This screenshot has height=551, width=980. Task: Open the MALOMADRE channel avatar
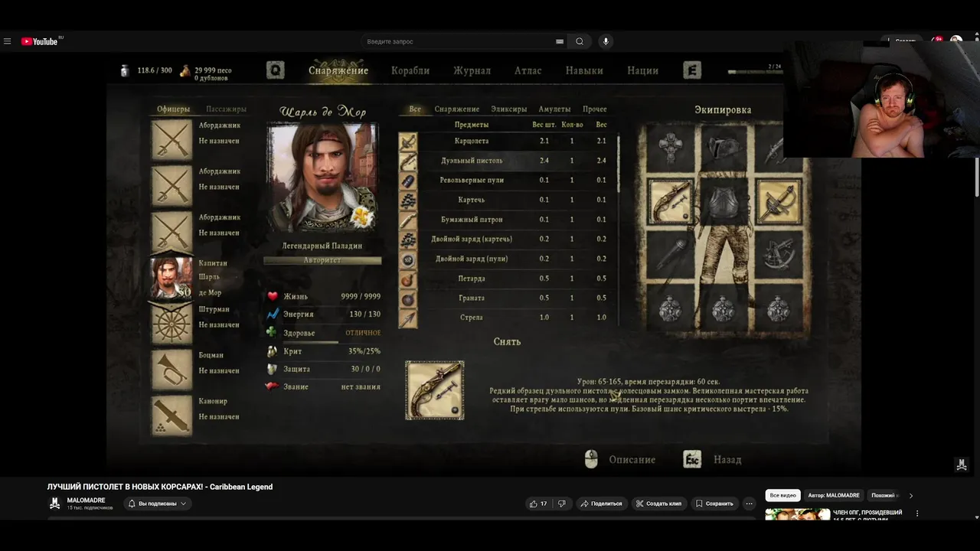54,503
